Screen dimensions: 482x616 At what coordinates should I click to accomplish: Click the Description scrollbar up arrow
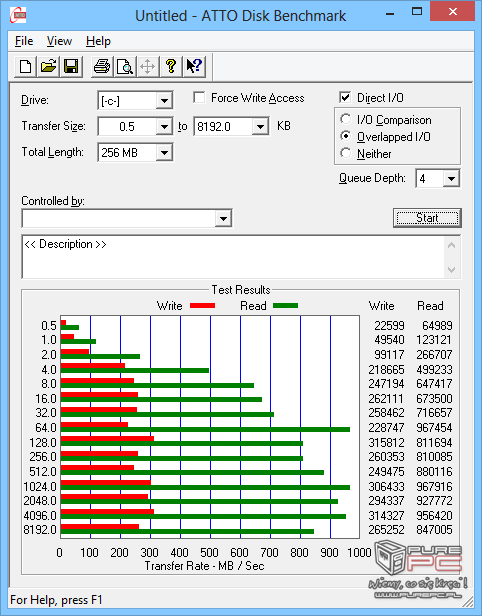click(x=452, y=246)
